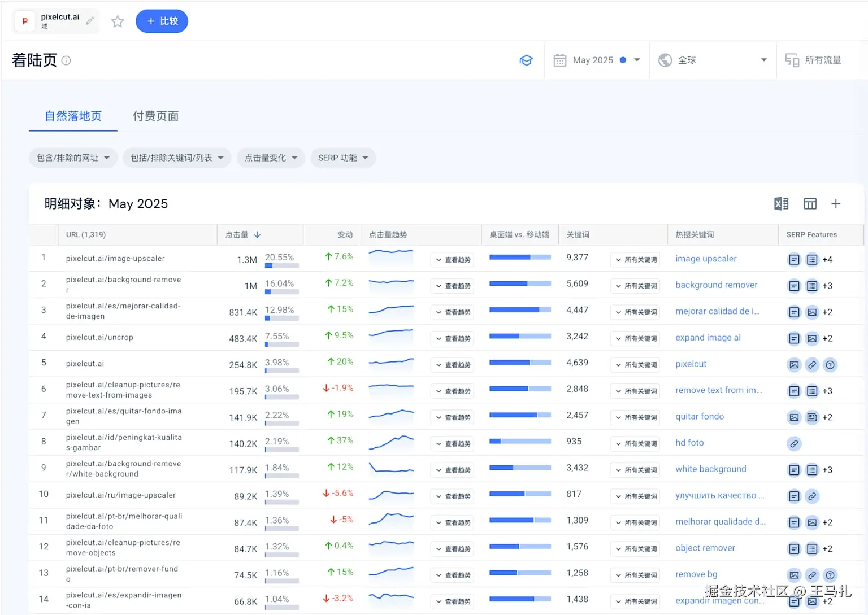
Task: Click the 20.55% traffic share bar
Action: tap(282, 265)
